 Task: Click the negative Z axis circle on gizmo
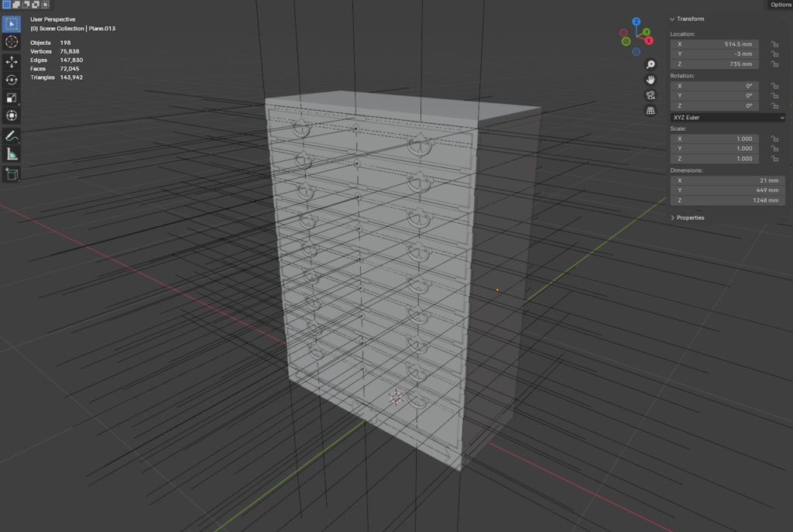coord(637,52)
